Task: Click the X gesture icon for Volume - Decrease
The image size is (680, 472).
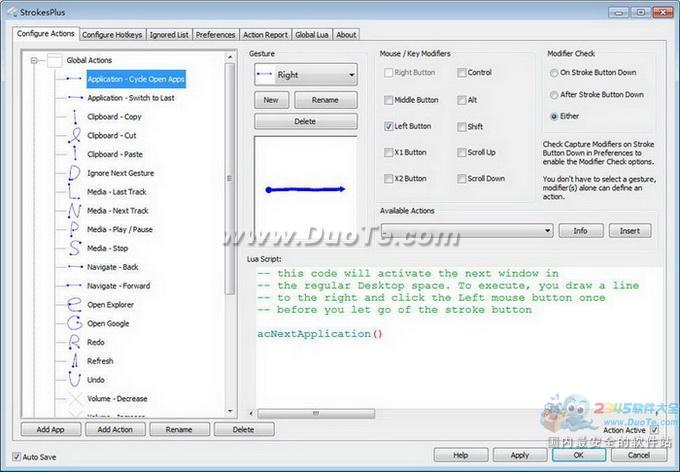Action: [75, 398]
